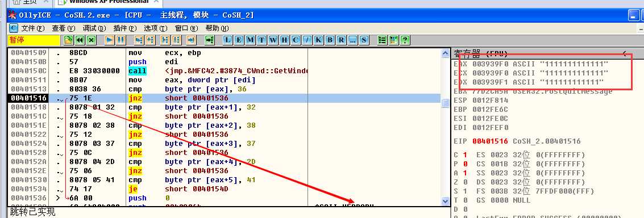
Task: Click the Run program play icon
Action: pos(109,40)
